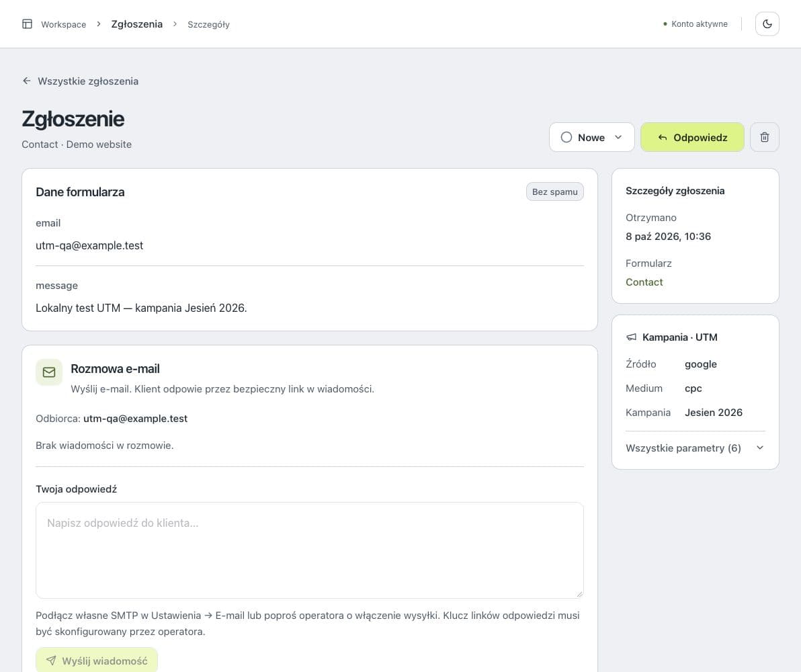
Task: Click the Brak wiadomości w rozmowie text
Action: click(x=105, y=446)
